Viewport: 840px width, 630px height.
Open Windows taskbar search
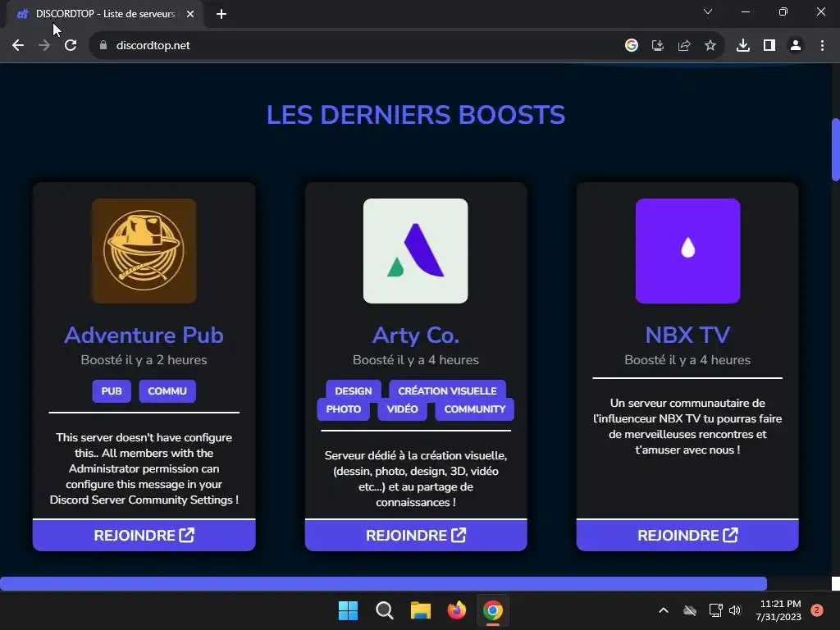coord(384,610)
